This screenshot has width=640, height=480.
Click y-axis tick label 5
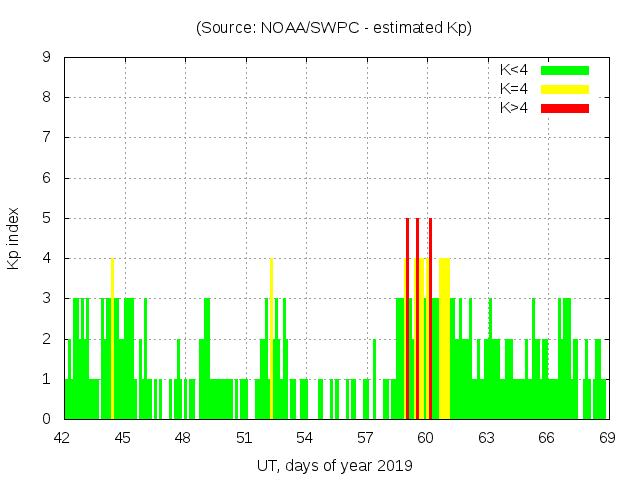coord(46,218)
